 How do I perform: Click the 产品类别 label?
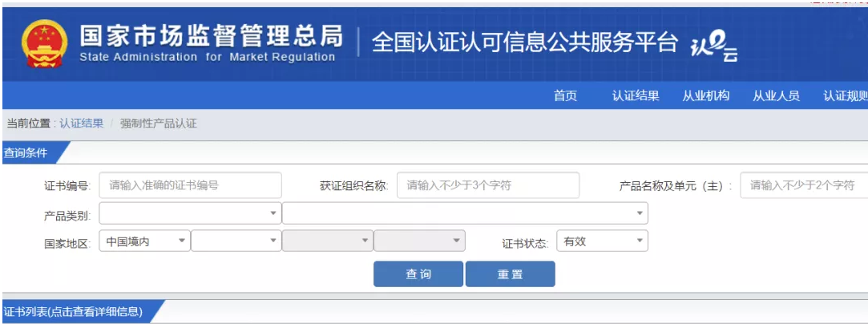pyautogui.click(x=67, y=215)
